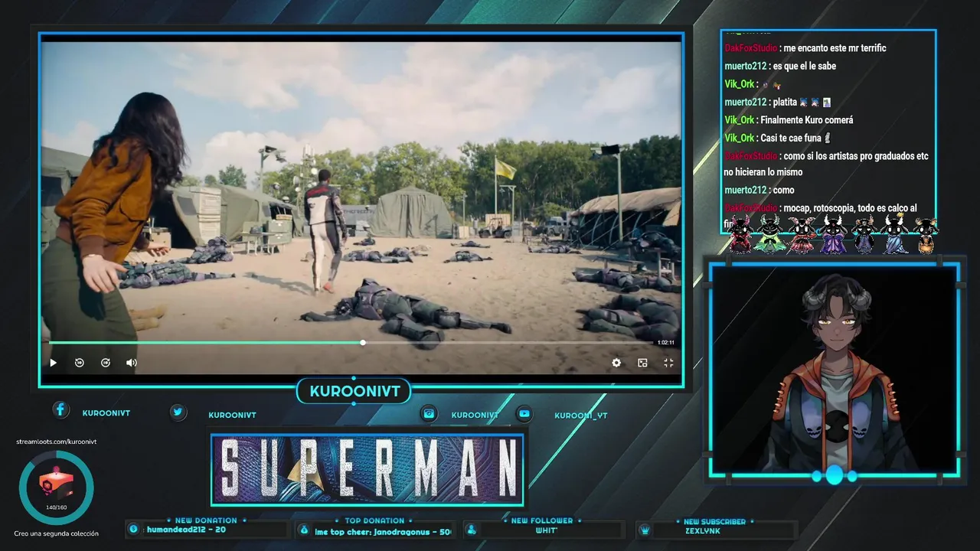Skip forward ten seconds in the video

(x=106, y=363)
